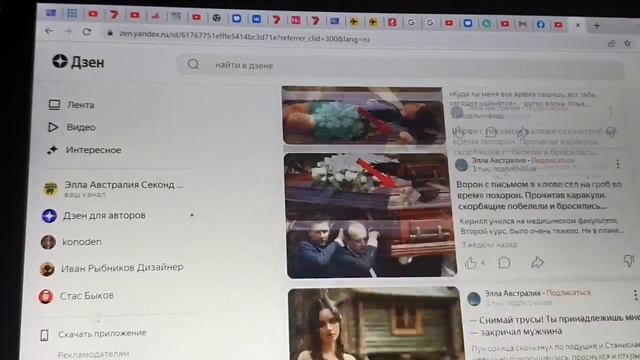This screenshot has height=360, width=640.
Task: Open the article titled Снимай трусы
Action: point(554,325)
